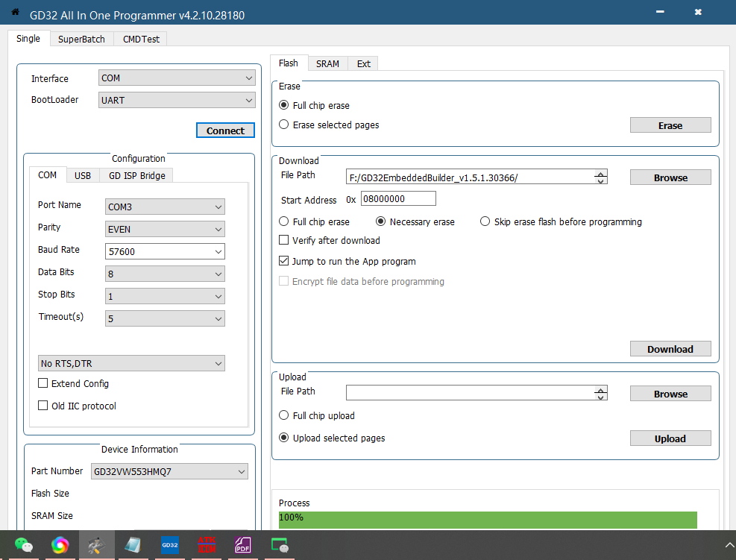Click the Upload button
Viewport: 736px width, 560px height.
click(x=670, y=438)
